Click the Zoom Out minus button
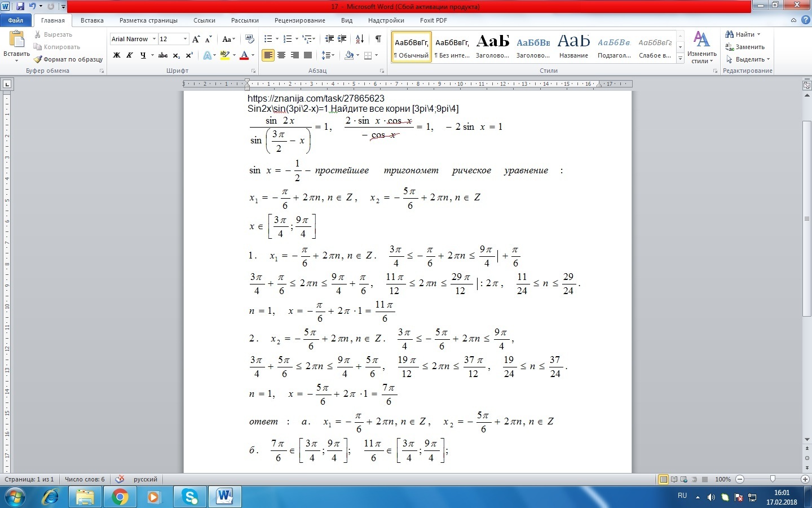Viewport: 812px width, 508px height. pyautogui.click(x=740, y=479)
